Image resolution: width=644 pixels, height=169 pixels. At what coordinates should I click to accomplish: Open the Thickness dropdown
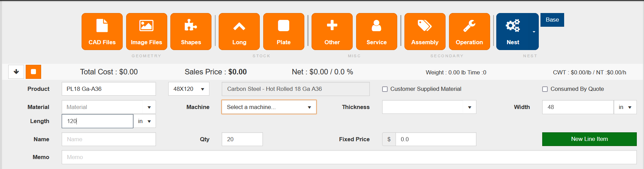429,107
